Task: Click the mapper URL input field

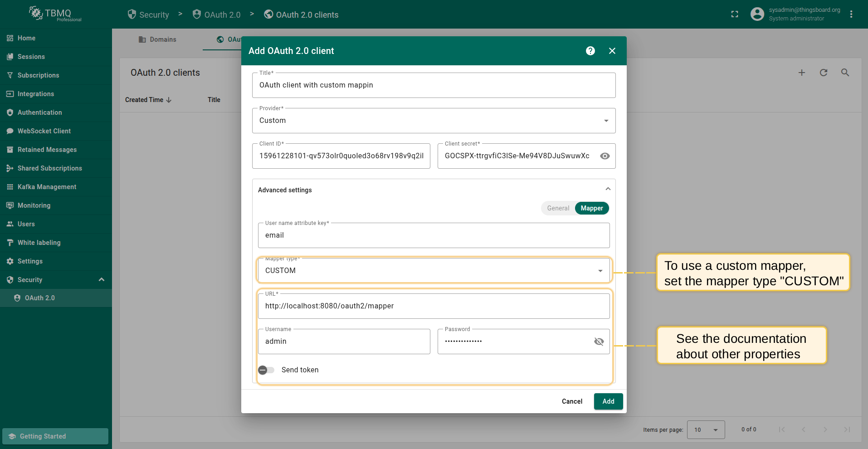Action: pos(434,306)
